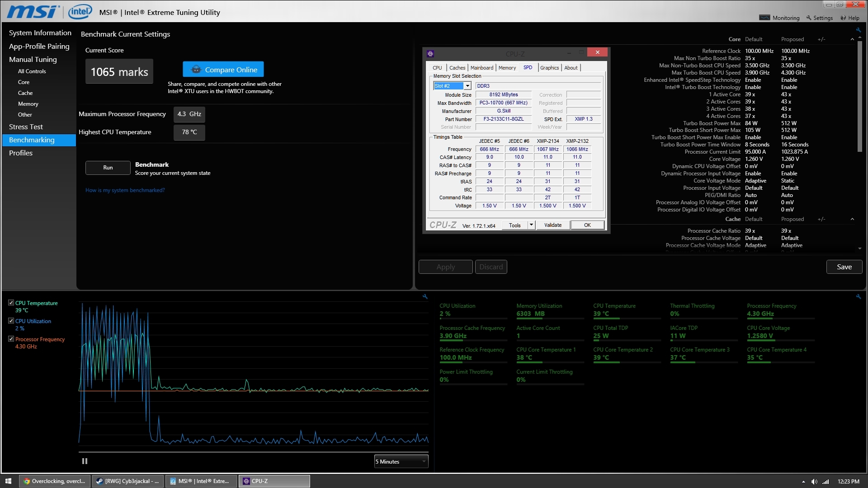The width and height of the screenshot is (868, 488).
Task: Switch to Graphics tab in CPU-Z
Action: coord(550,68)
